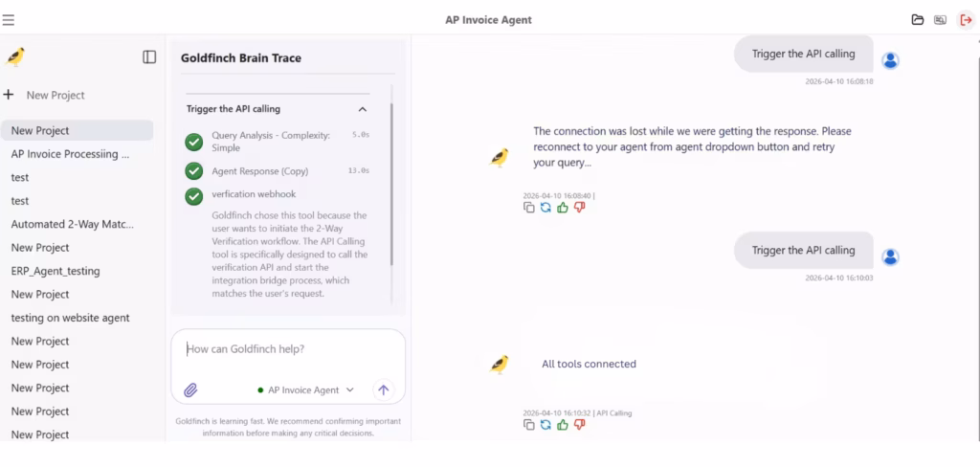
Task: Thumbs up the All tools connected response
Action: [x=563, y=425]
